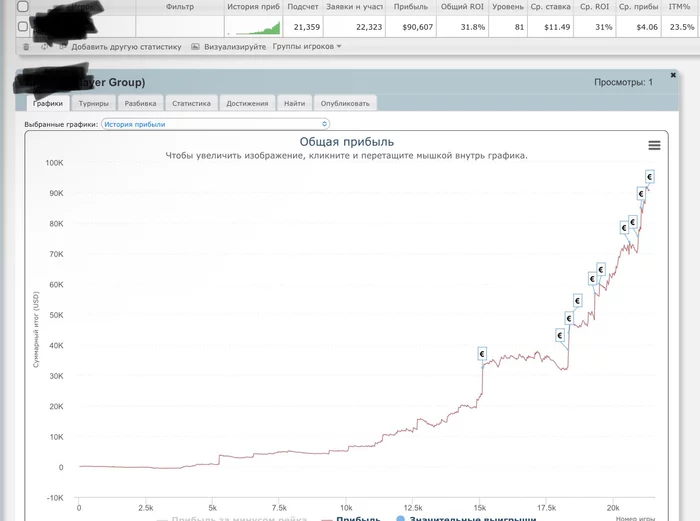Sort by the Ср. прибы column header
The width and height of the screenshot is (700, 521).
pos(638,7)
